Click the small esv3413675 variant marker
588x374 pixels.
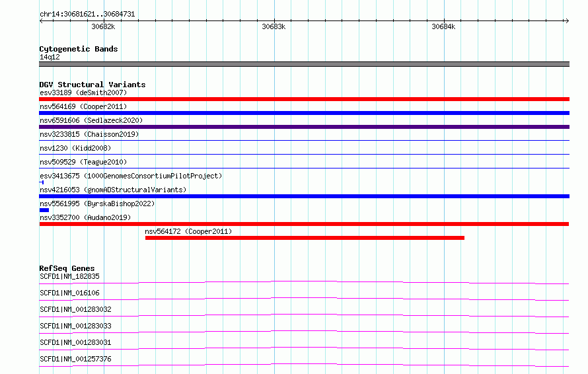(x=42, y=182)
